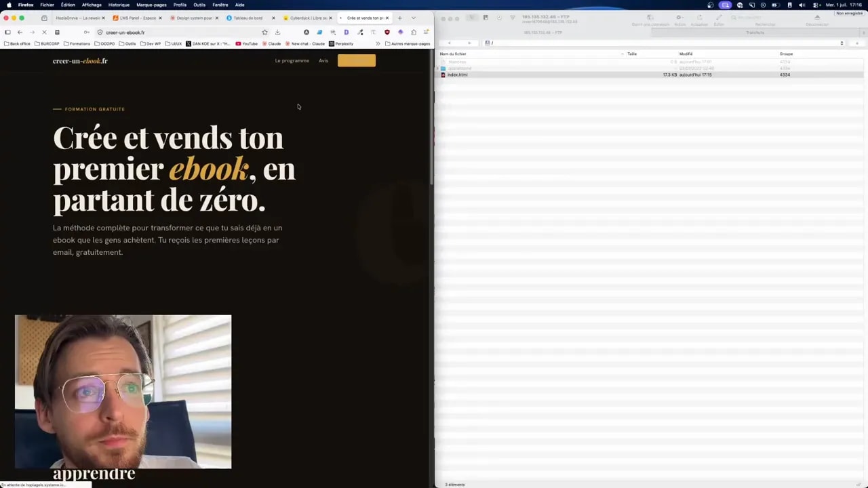Screen dimensions: 868x488
Task: Open Back office bookmarks folder
Action: (x=17, y=43)
